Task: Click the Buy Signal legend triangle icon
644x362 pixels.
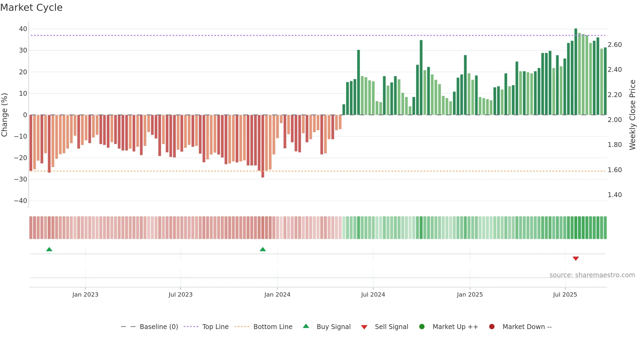Action: point(306,326)
